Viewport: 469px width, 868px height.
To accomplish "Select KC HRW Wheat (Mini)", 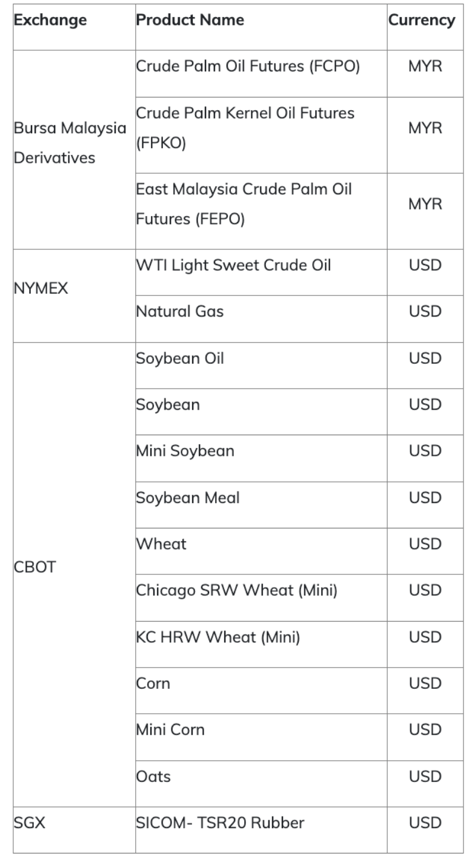I will tap(218, 637).
